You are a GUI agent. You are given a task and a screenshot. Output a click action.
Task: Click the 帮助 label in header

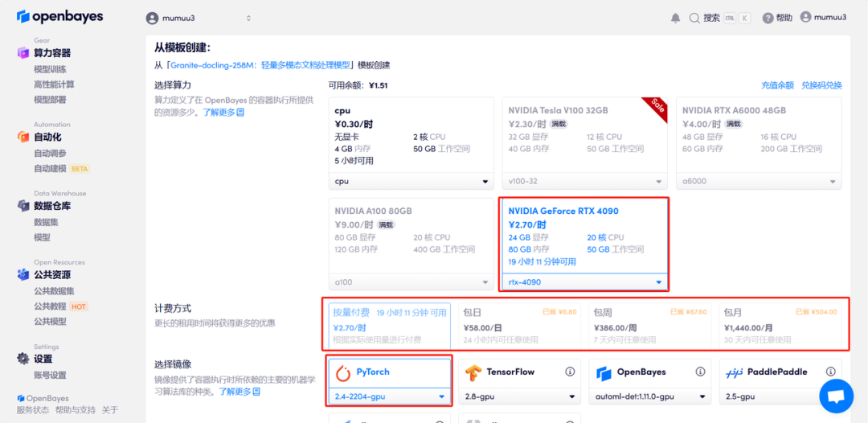tap(784, 18)
